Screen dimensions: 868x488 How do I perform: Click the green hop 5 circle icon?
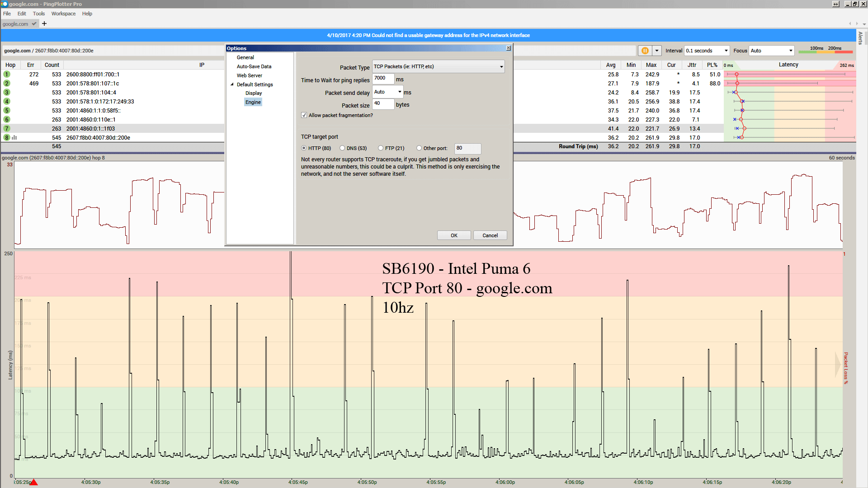tap(7, 110)
